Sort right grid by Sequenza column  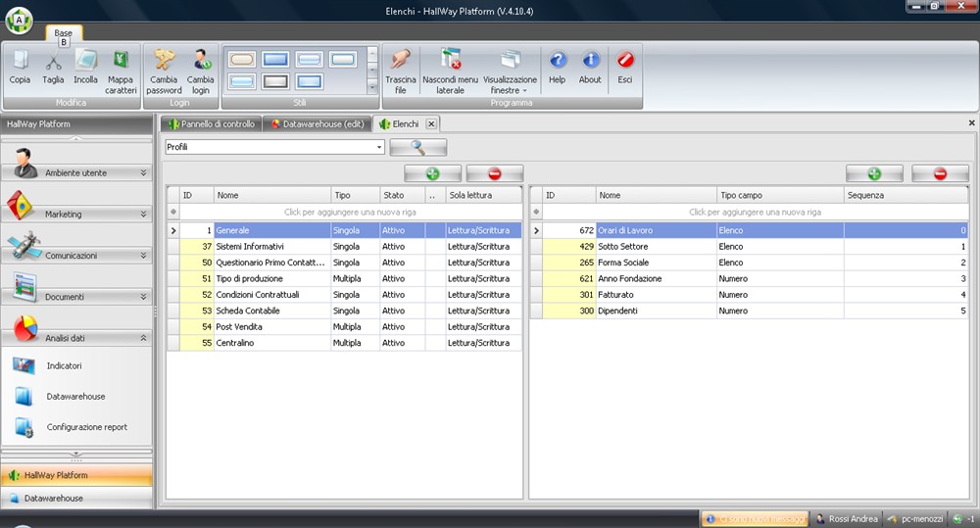pyautogui.click(x=906, y=195)
